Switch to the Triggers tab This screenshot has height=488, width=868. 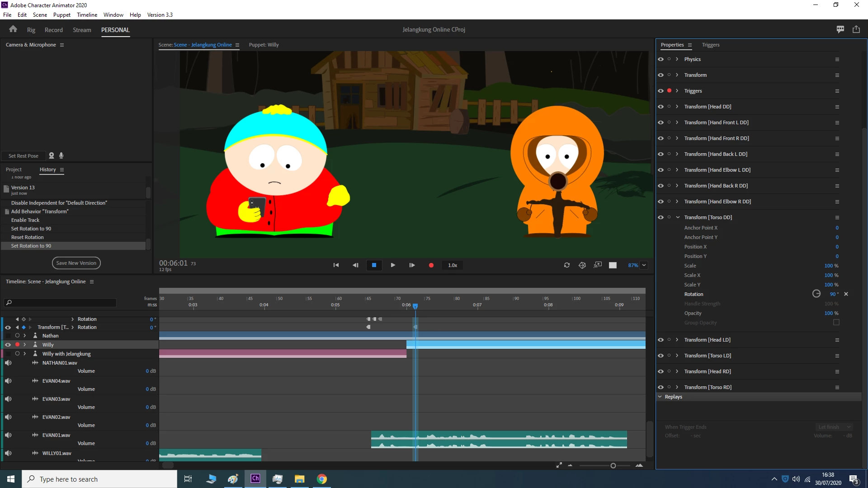tap(710, 45)
